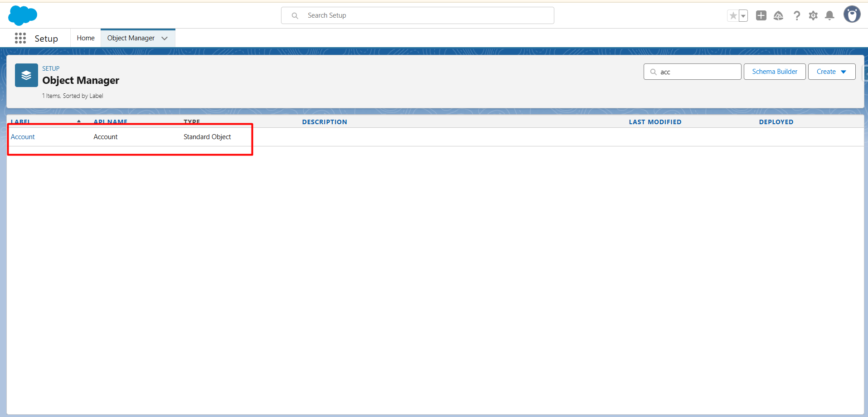Open the Global Actions plus icon
The height and width of the screenshot is (417, 868).
pyautogui.click(x=761, y=16)
